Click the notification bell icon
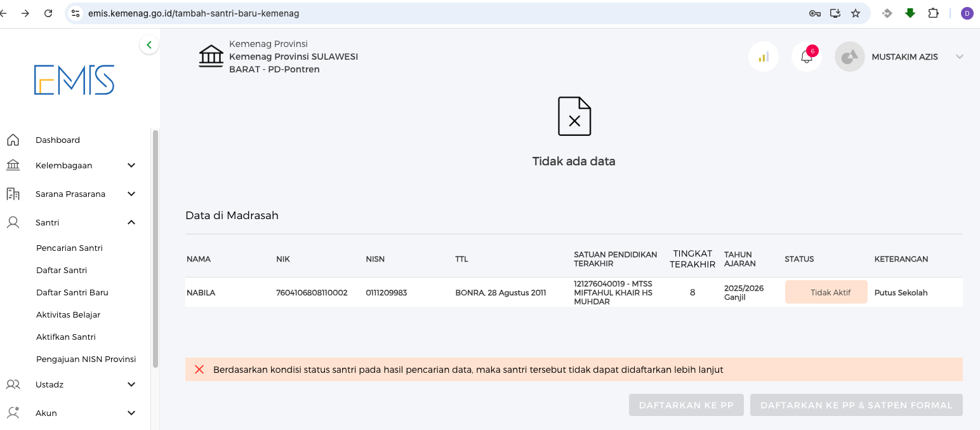This screenshot has width=980, height=430. coord(806,57)
